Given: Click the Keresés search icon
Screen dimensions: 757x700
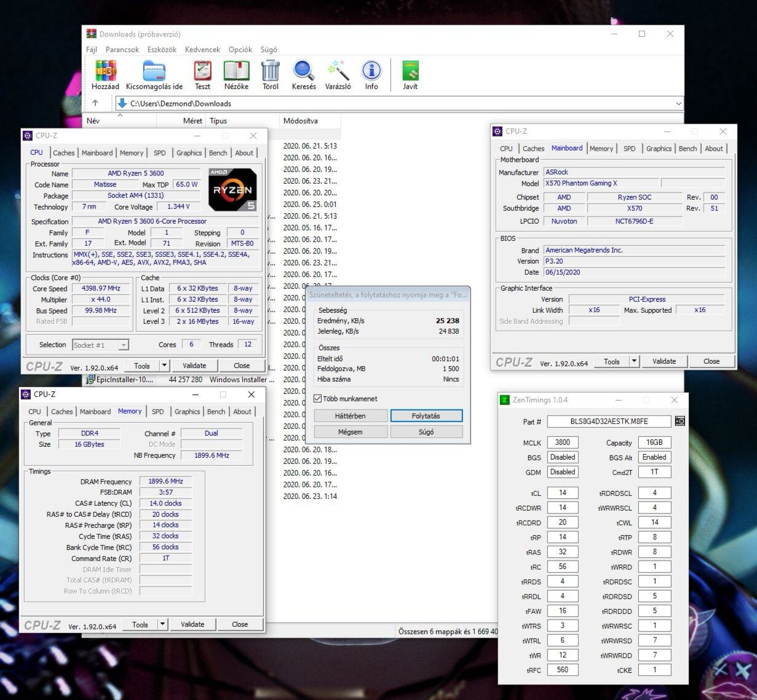Looking at the screenshot, I should [303, 71].
